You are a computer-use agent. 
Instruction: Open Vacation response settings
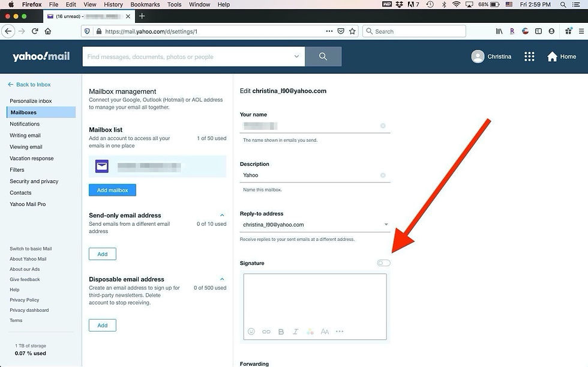31,159
